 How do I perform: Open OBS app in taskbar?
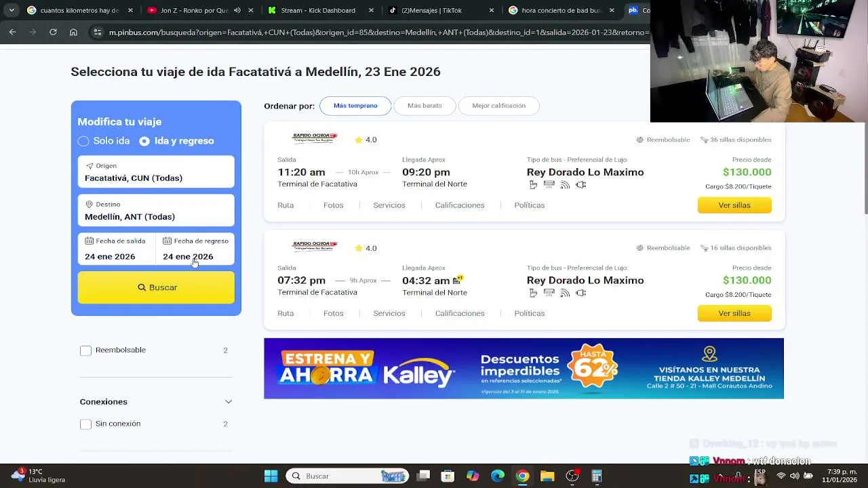click(572, 476)
